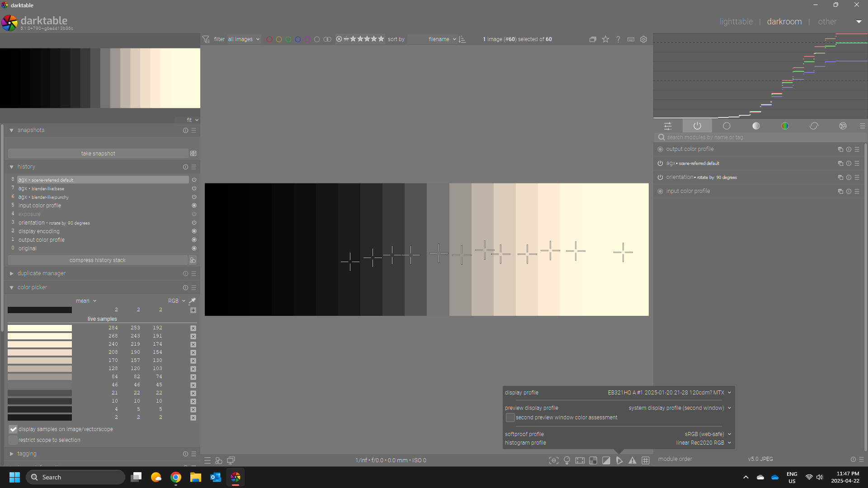This screenshot has width=868, height=488.
Task: Show the active modules power tab
Action: coord(697,126)
